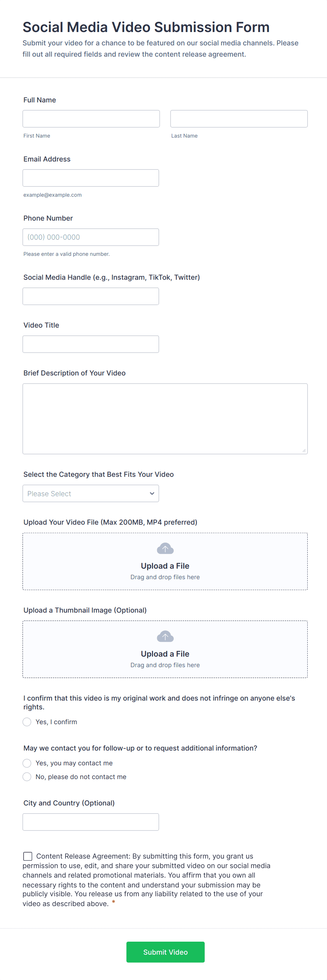Click the description textarea resize handle

pyautogui.click(x=304, y=450)
